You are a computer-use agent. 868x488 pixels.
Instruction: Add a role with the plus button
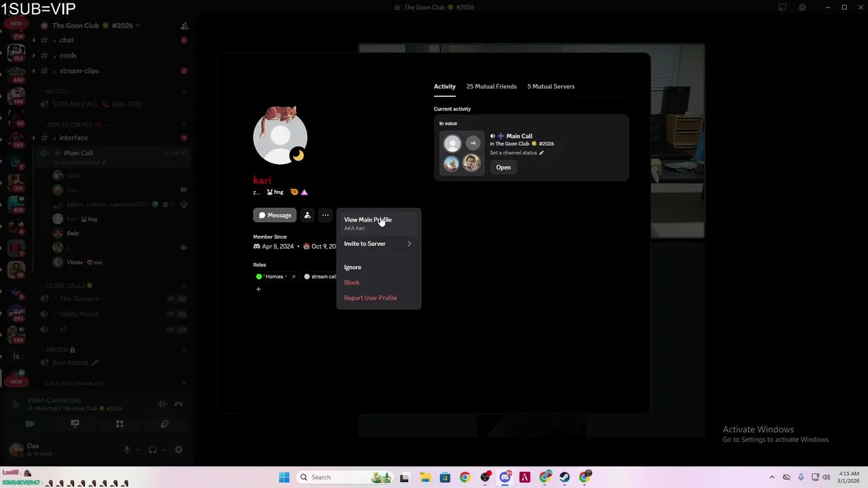pyautogui.click(x=258, y=289)
